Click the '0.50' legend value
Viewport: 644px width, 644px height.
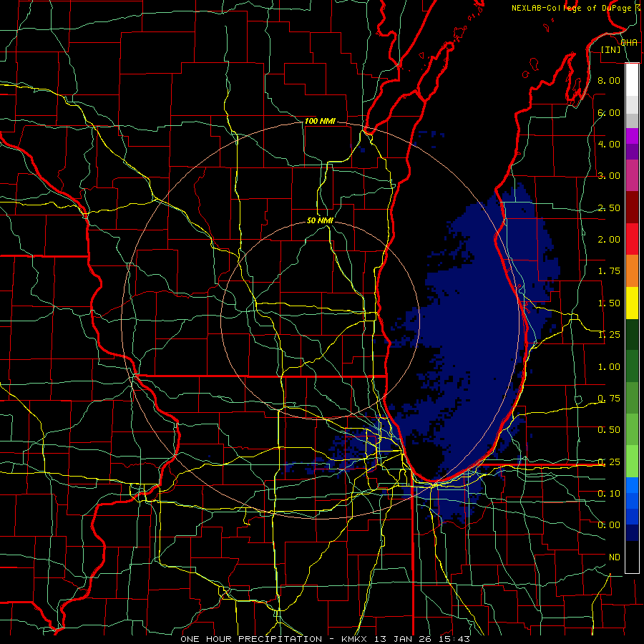point(609,430)
